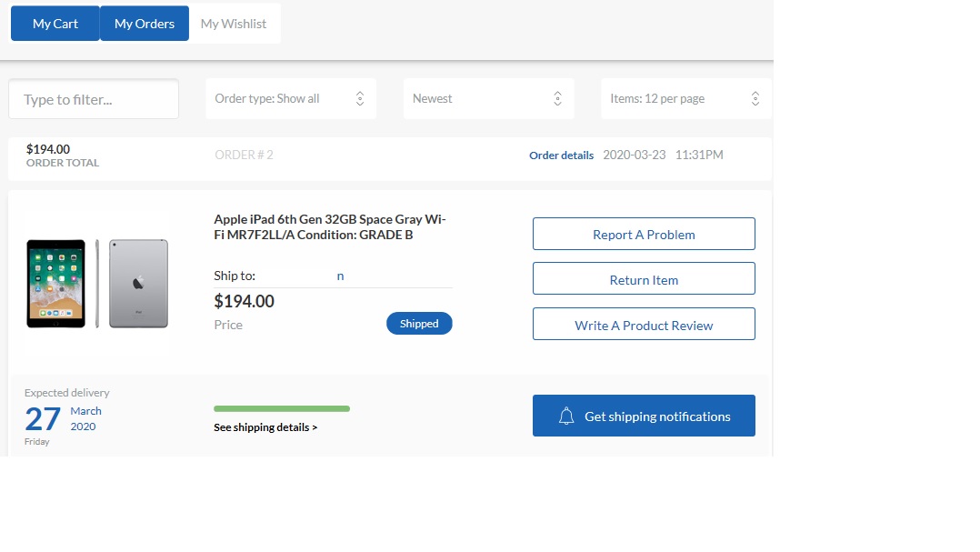
Task: Click the 11:31PM order time
Action: [699, 155]
